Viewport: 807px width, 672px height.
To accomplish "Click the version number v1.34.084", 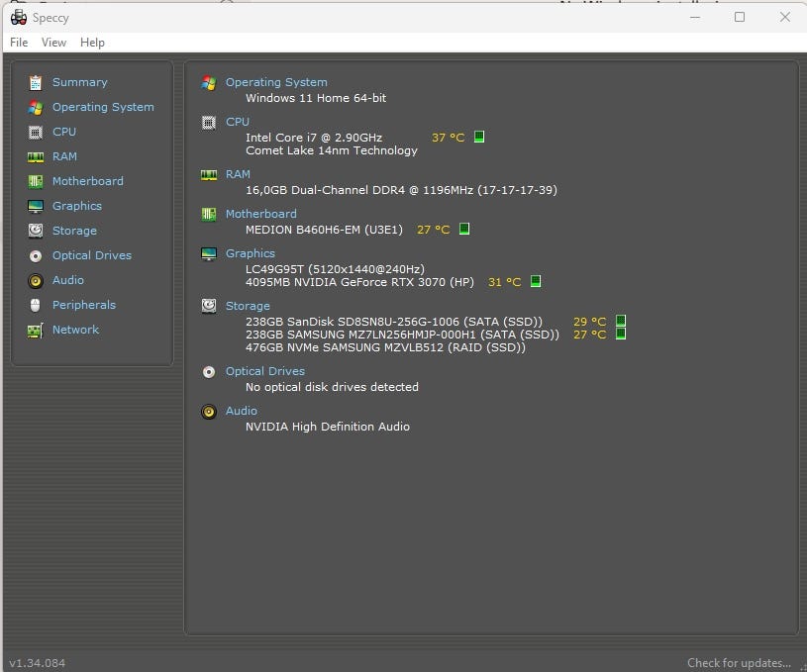I will click(x=37, y=663).
